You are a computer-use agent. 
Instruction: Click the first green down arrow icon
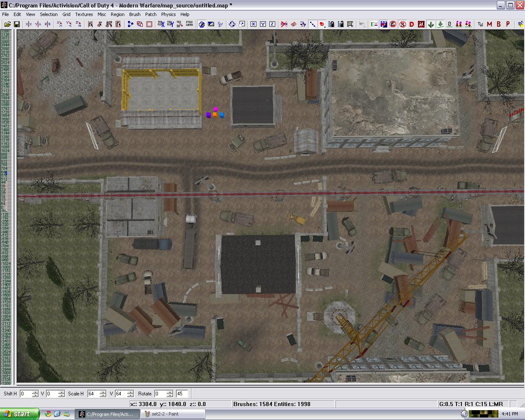point(431,24)
